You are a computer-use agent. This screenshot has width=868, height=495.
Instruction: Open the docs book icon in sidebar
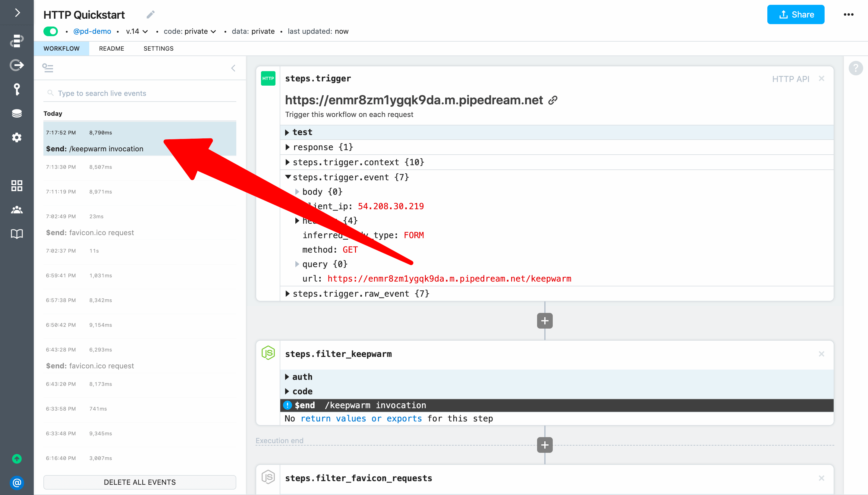(x=17, y=234)
